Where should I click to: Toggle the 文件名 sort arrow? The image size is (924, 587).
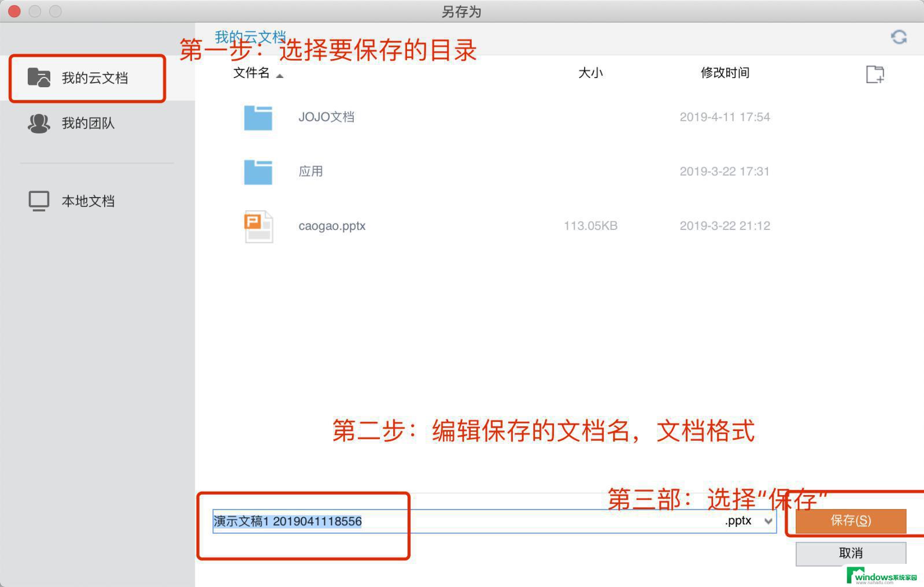tap(280, 76)
